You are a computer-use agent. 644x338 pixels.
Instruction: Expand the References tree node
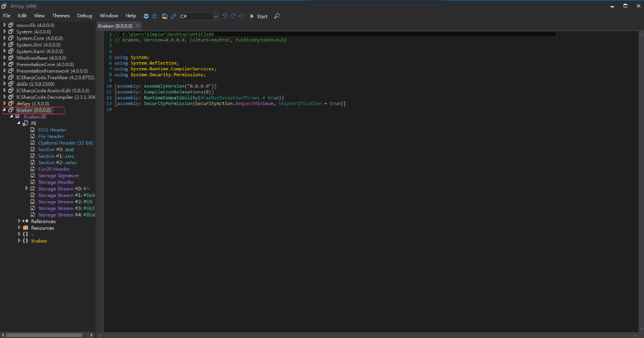(19, 221)
